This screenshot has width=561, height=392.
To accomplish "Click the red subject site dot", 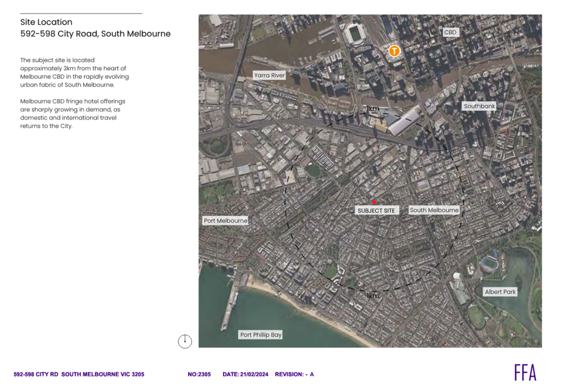I will coord(374,202).
